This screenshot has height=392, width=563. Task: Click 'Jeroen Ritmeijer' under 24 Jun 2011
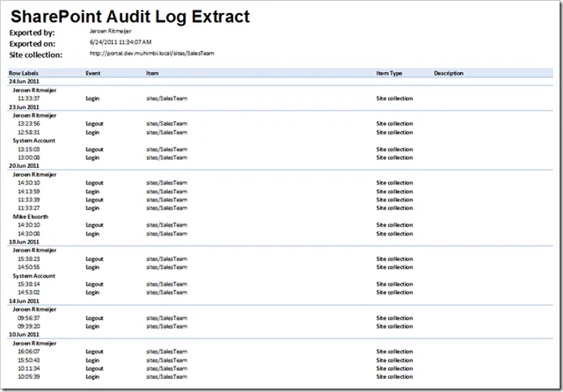(x=34, y=90)
